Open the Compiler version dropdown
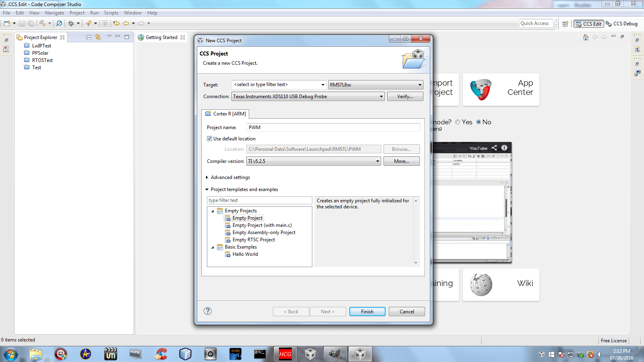The width and height of the screenshot is (644, 362). pos(314,161)
